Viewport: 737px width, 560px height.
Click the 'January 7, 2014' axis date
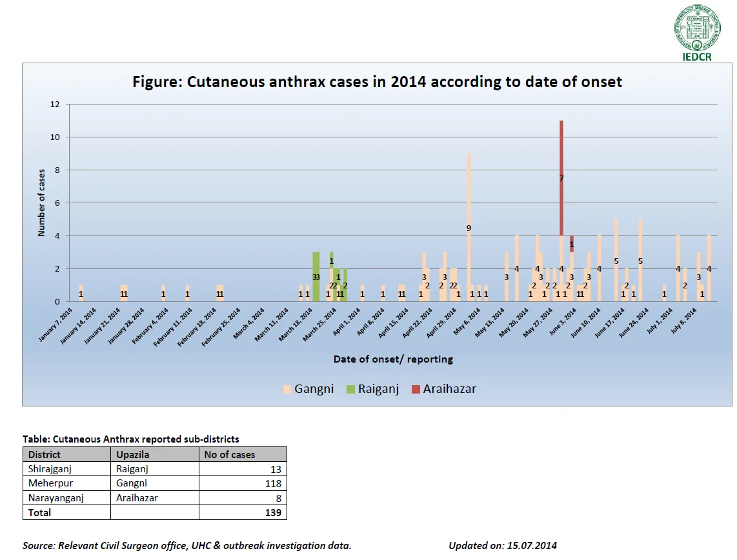click(x=56, y=325)
